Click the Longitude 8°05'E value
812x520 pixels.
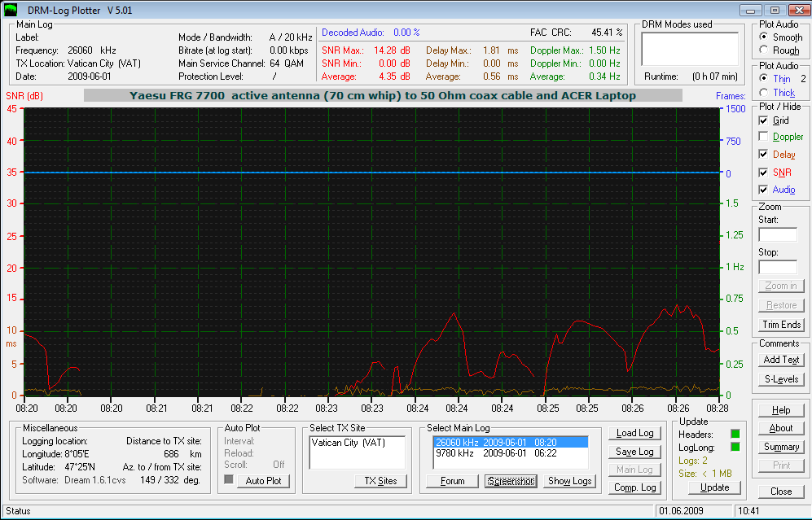click(77, 454)
